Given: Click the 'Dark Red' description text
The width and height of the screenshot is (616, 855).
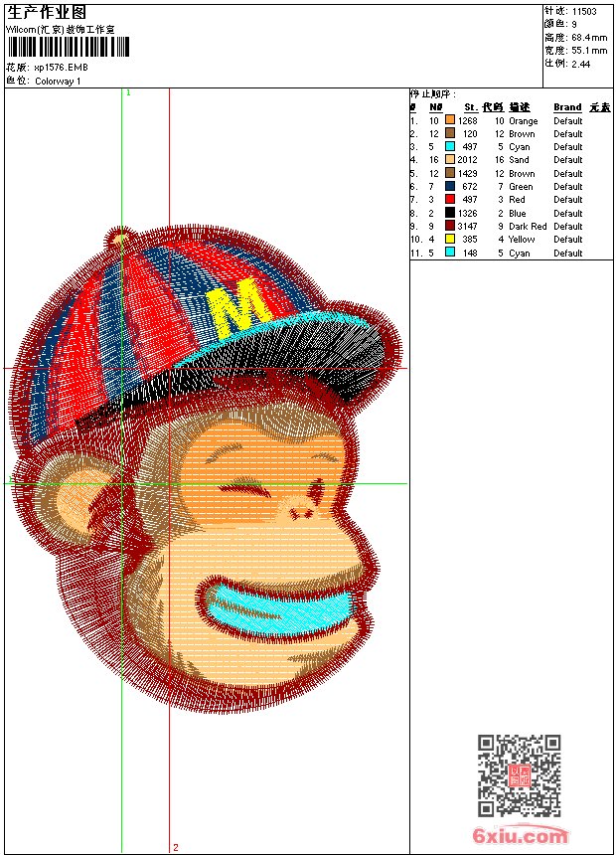Looking at the screenshot, I should point(528,227).
